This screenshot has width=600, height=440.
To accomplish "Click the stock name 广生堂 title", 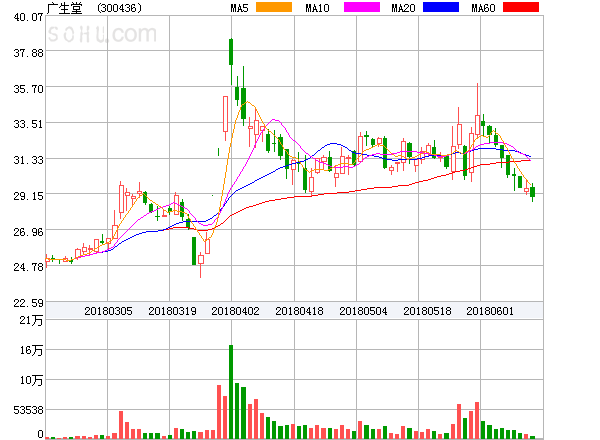I will (64, 8).
